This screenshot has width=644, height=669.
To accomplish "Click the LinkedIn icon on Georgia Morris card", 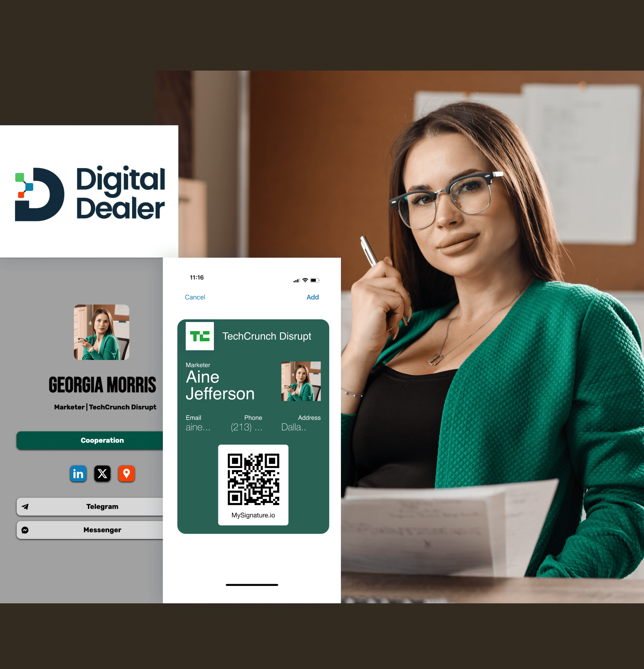I will point(77,473).
